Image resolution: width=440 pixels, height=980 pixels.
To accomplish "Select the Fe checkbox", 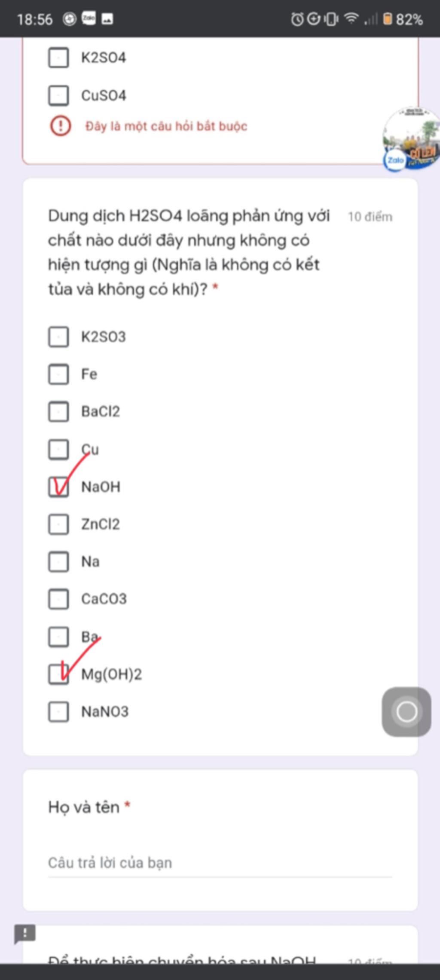I will (58, 374).
